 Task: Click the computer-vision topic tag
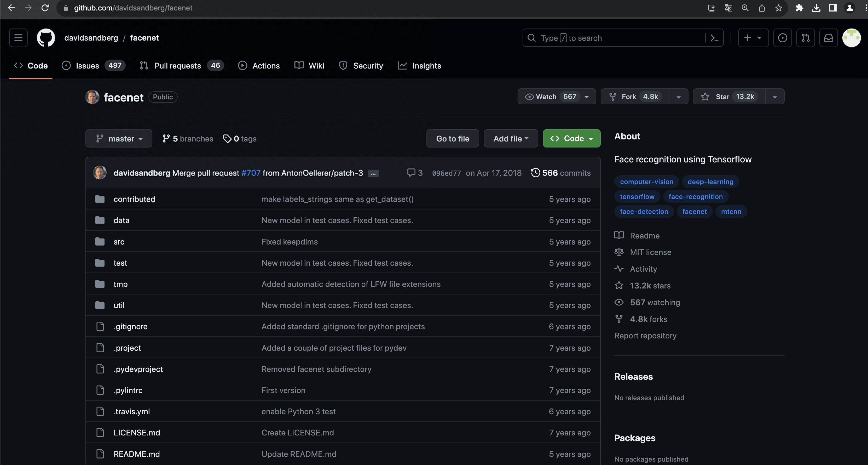pos(646,182)
